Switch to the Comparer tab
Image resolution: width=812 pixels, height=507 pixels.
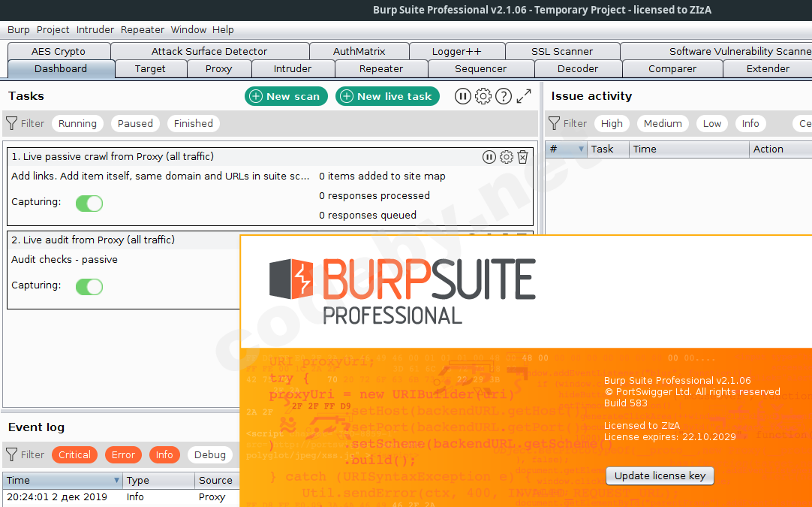tap(672, 69)
